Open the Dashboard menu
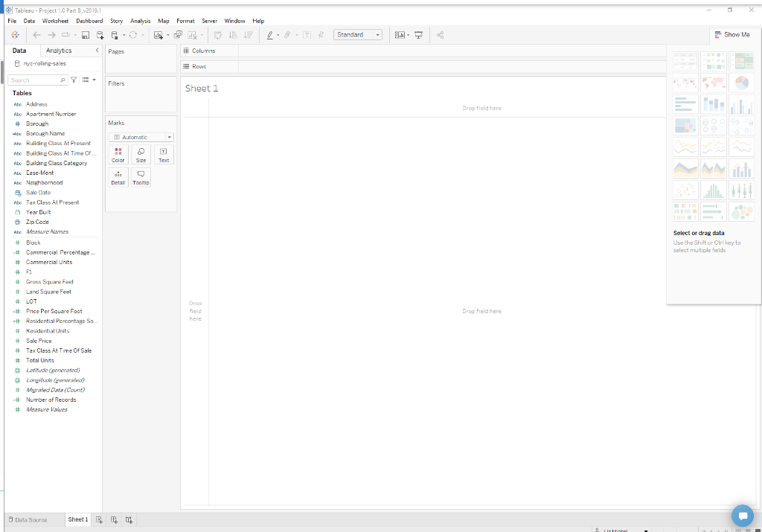This screenshot has width=762, height=532. coord(89,21)
